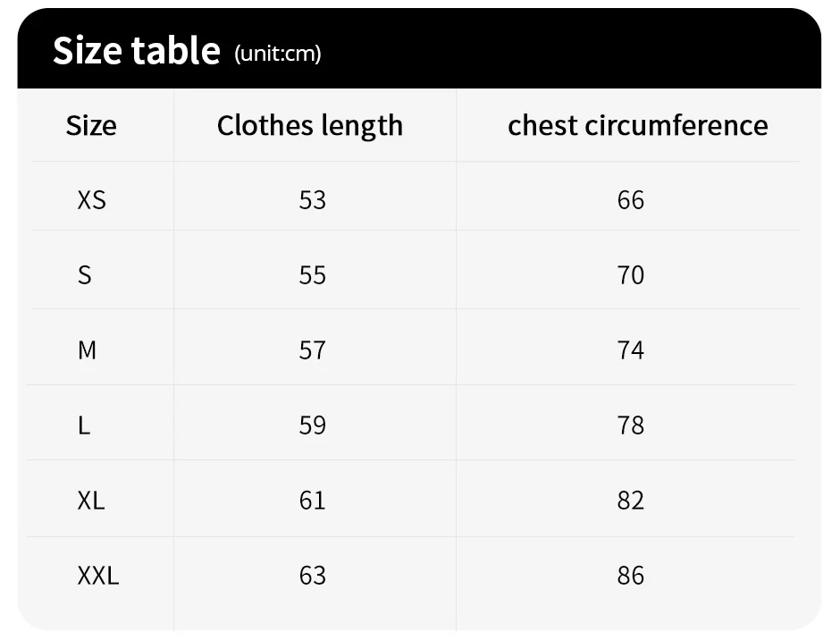The width and height of the screenshot is (840, 640).
Task: Click chest circumference value 82
Action: click(631, 501)
